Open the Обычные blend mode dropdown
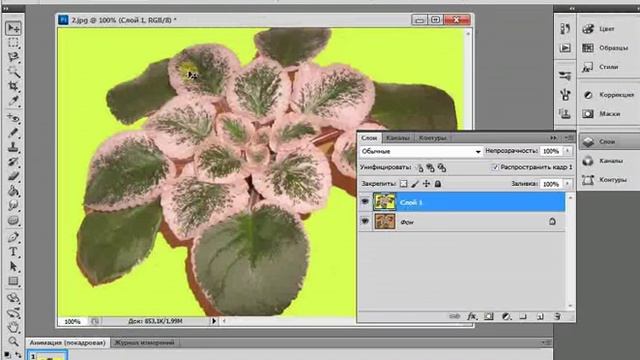 click(421, 151)
